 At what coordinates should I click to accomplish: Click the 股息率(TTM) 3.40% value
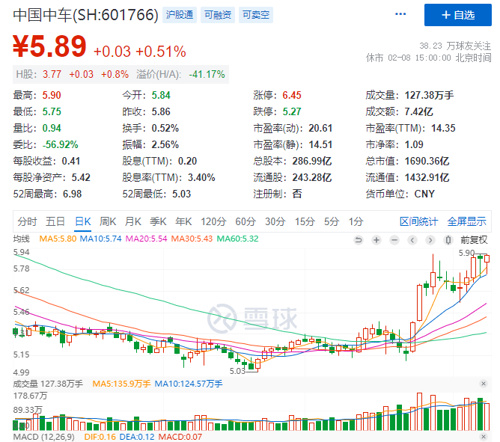[x=201, y=177]
